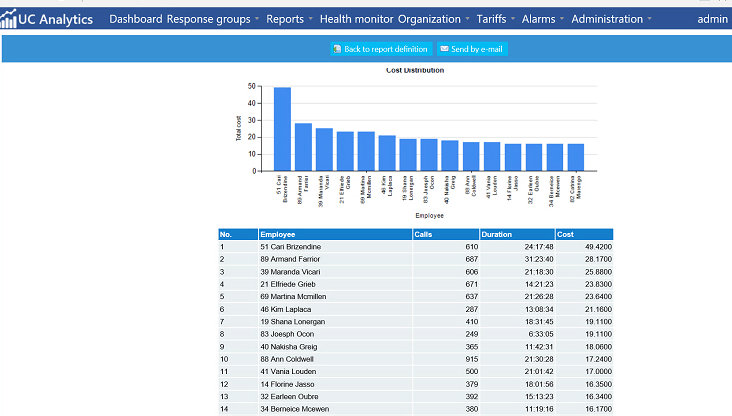The height and width of the screenshot is (416, 732).
Task: Click the report icon on Back to report definition
Action: 337,49
